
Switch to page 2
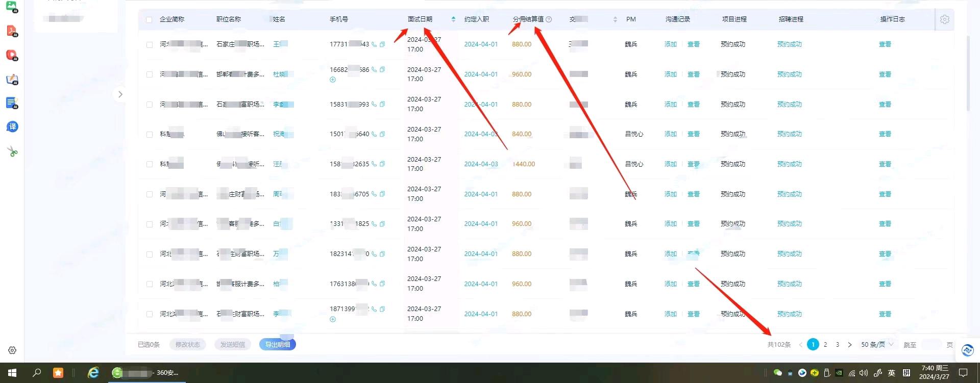pos(825,345)
